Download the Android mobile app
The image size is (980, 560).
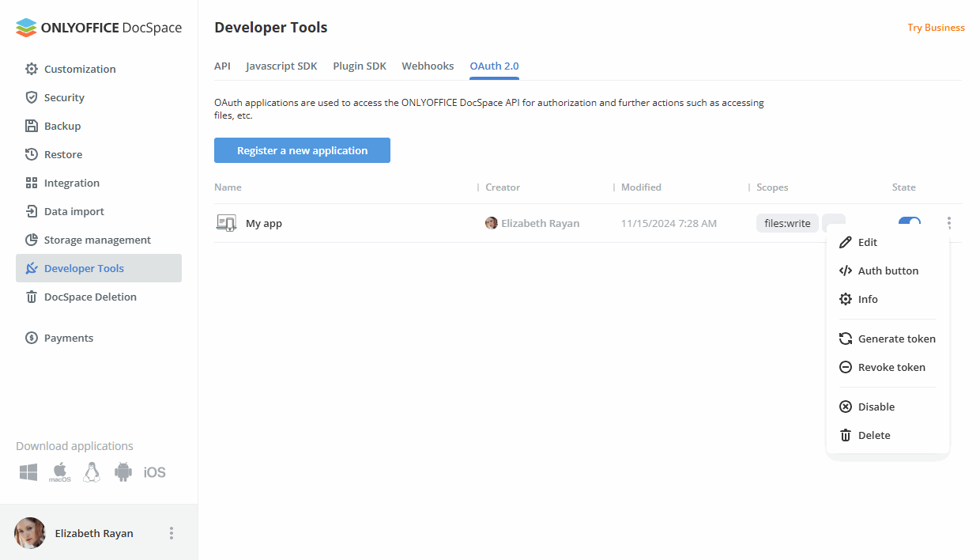click(123, 472)
